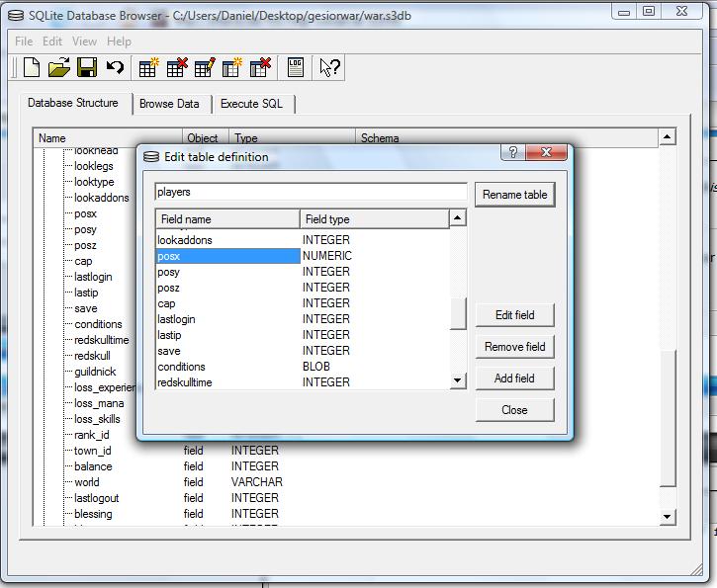
Task: Save changes with the floppy disk icon
Action: point(87,67)
